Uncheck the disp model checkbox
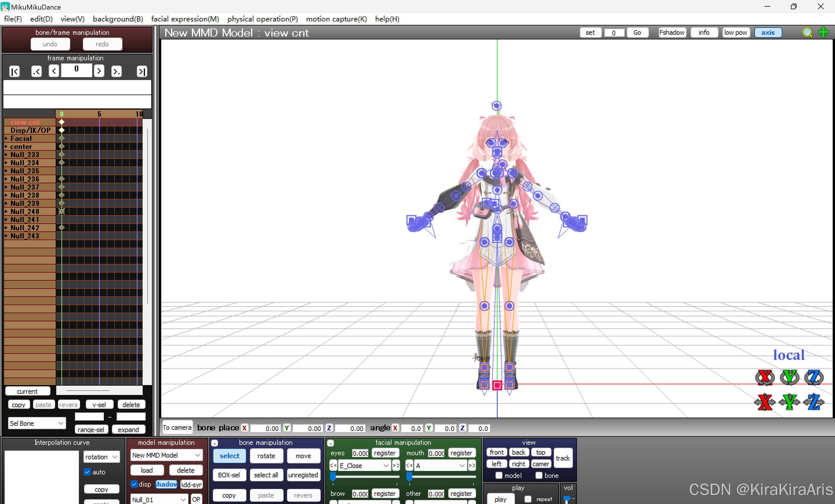 point(134,484)
